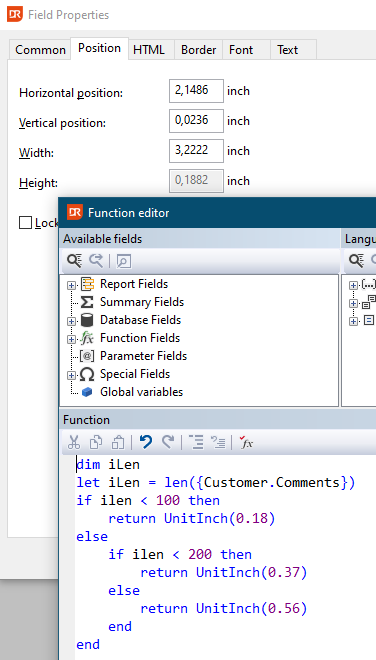The image size is (376, 660).
Task: Open the Border tab
Action: tap(198, 50)
